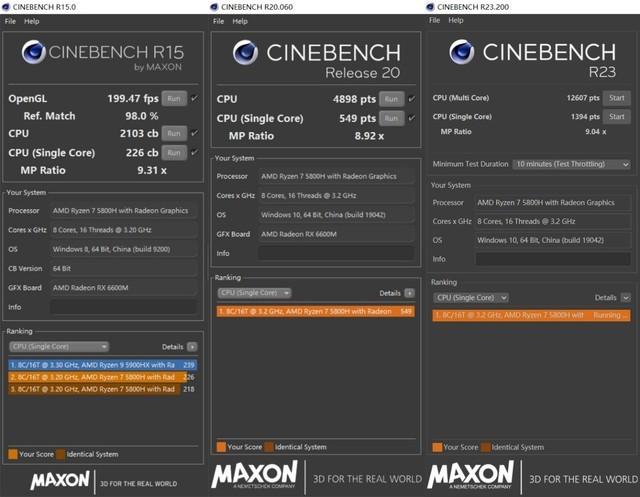This screenshot has height=497, width=640.
Task: Click the Cinebench R15.0 title bar app icon
Action: coord(6,7)
